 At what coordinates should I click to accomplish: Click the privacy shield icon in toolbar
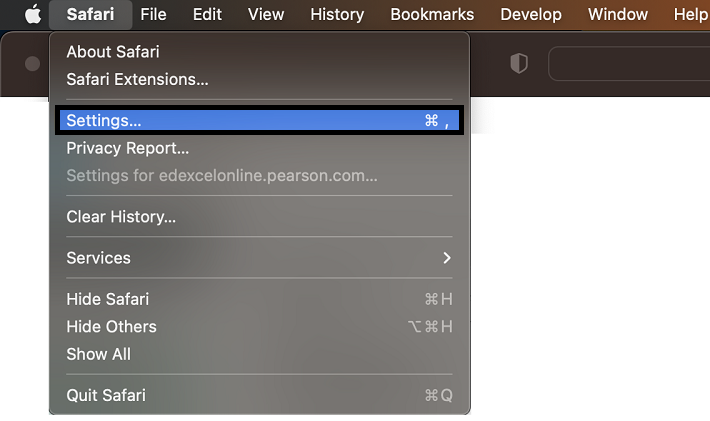[x=518, y=64]
